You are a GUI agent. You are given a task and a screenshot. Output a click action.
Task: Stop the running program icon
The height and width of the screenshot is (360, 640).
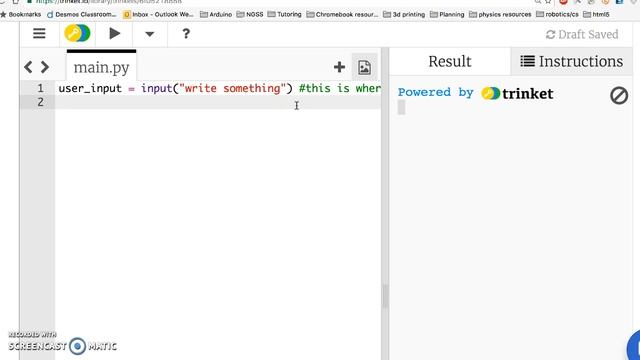click(619, 96)
